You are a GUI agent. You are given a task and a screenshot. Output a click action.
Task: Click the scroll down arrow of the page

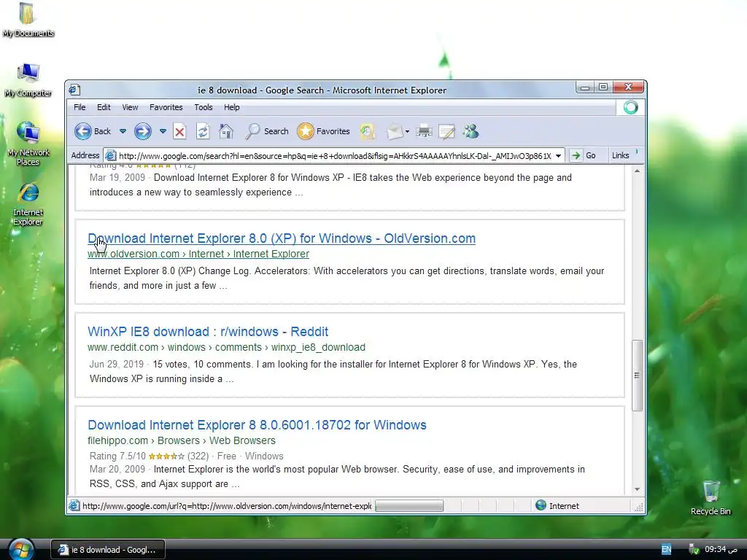637,489
